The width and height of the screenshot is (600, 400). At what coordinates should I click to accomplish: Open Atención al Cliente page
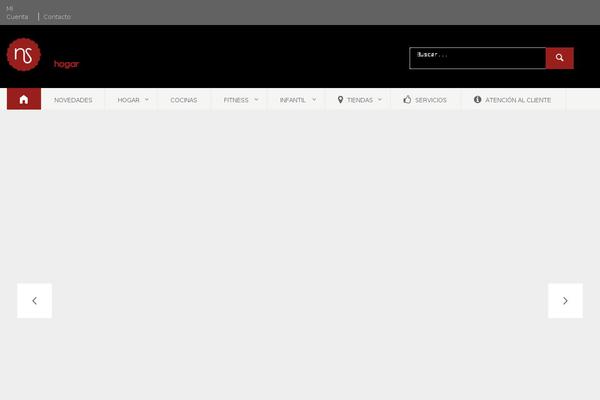pos(518,100)
